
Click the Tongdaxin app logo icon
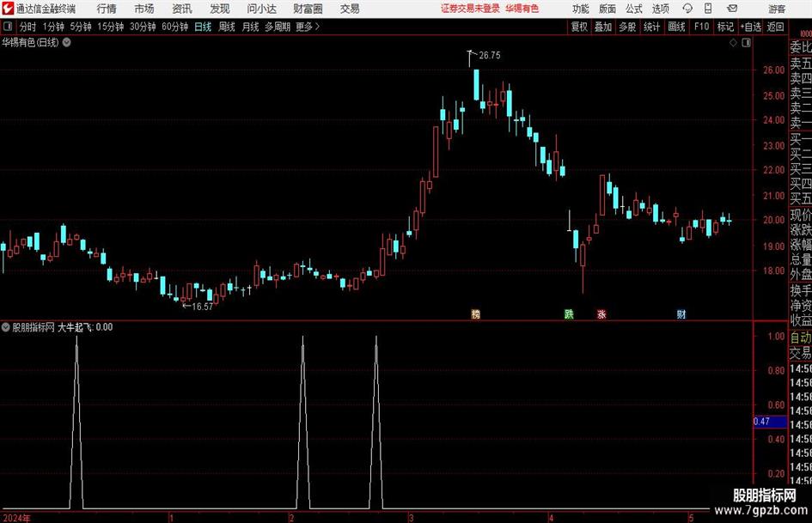point(7,9)
